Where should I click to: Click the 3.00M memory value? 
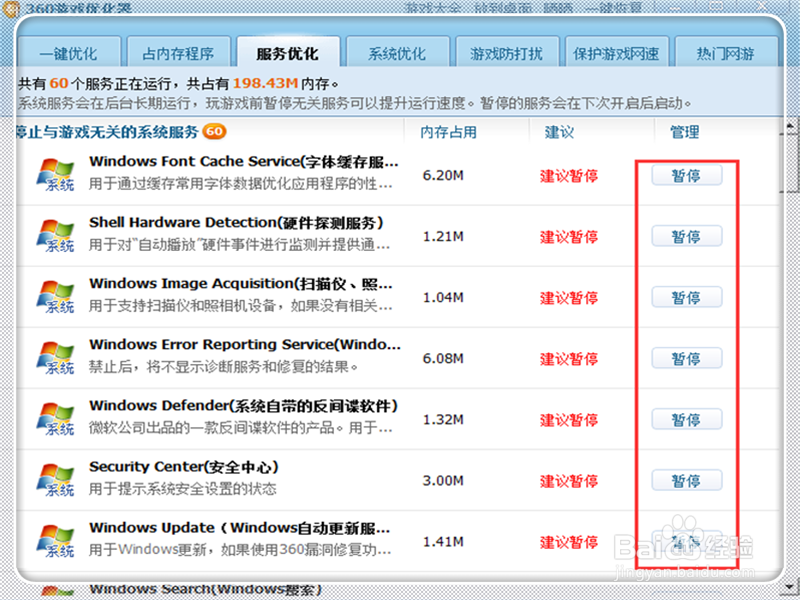pos(443,481)
